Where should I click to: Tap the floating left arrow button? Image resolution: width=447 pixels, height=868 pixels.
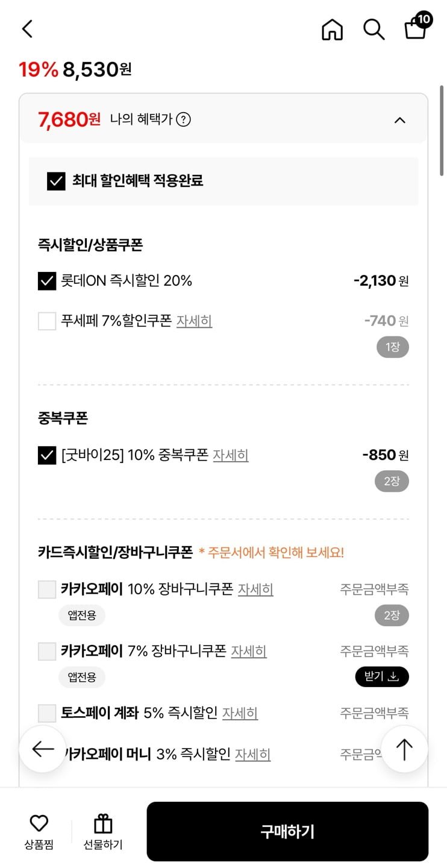pos(43,749)
